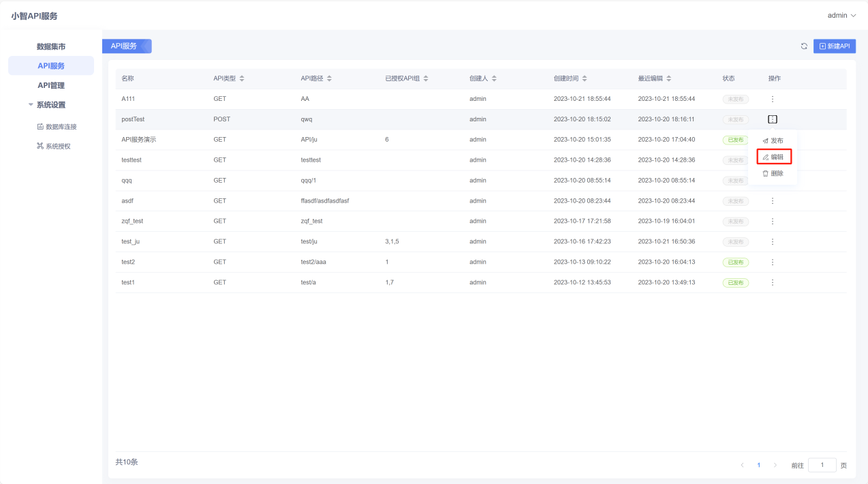Open actions menu for A111 row

772,99
